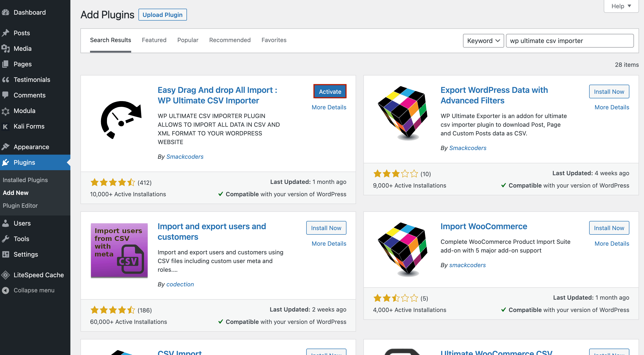Switch to the Featured tab
The width and height of the screenshot is (644, 355).
[154, 40]
